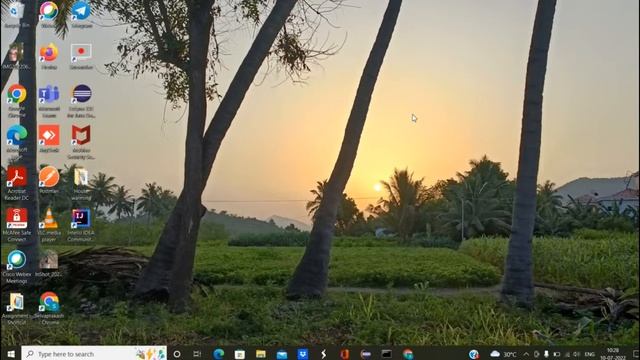Screen dimensions: 640x360
Task: Open the McAfee Security desktop shortcut
Action: [81, 142]
